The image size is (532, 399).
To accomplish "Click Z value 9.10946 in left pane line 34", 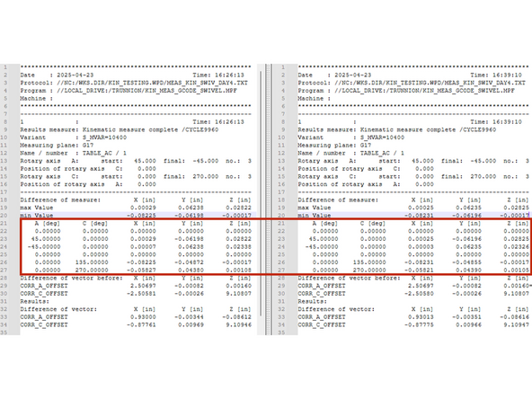I will tap(238, 324).
